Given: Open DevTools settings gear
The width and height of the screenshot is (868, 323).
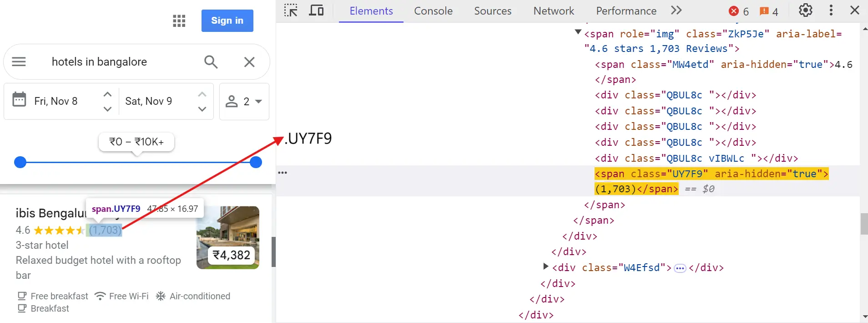Looking at the screenshot, I should pos(805,10).
